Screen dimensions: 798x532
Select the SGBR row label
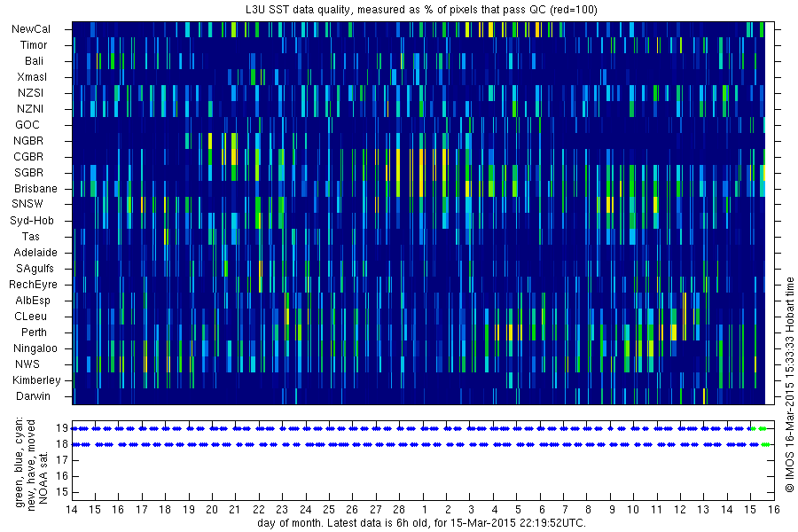28,173
